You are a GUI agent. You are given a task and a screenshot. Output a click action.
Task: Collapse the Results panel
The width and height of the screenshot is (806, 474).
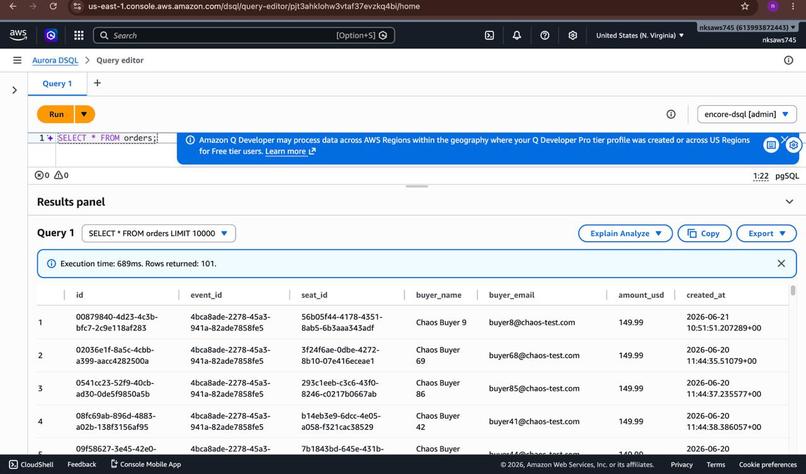coord(789,202)
